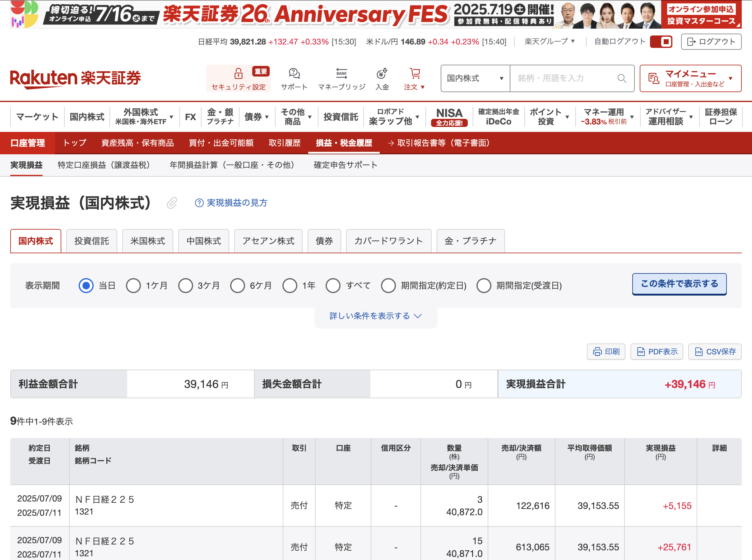Expand the ロボアド 楽ラップ他 dropdown

coord(394,117)
